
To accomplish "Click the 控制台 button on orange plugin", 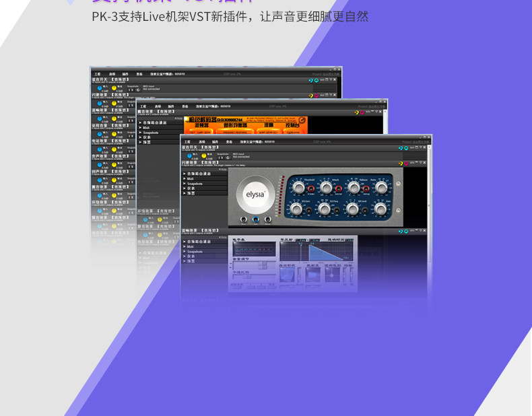I will (292, 125).
